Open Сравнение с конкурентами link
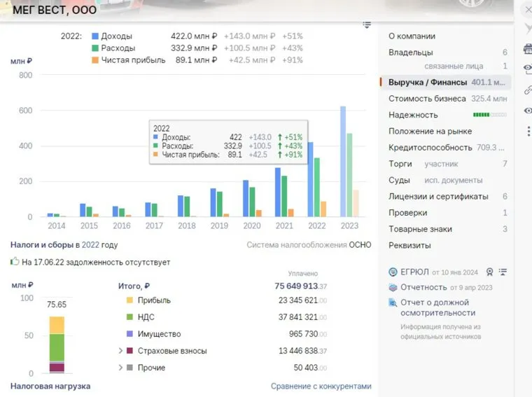 tap(321, 386)
